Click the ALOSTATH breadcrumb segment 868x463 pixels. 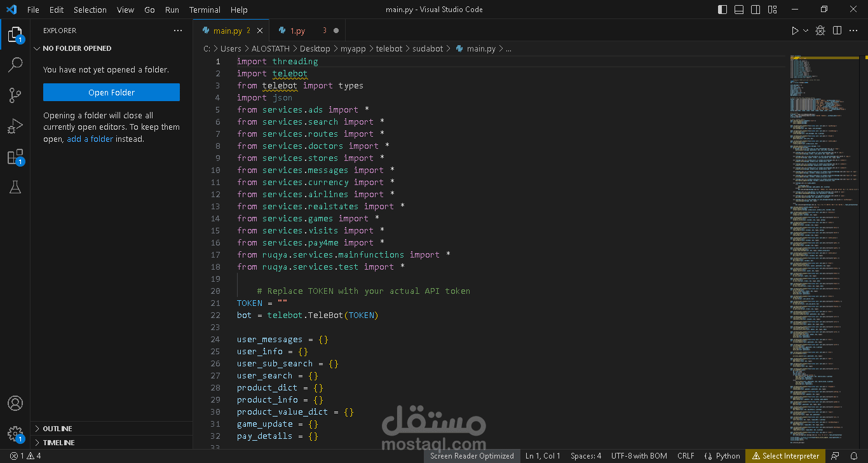270,48
